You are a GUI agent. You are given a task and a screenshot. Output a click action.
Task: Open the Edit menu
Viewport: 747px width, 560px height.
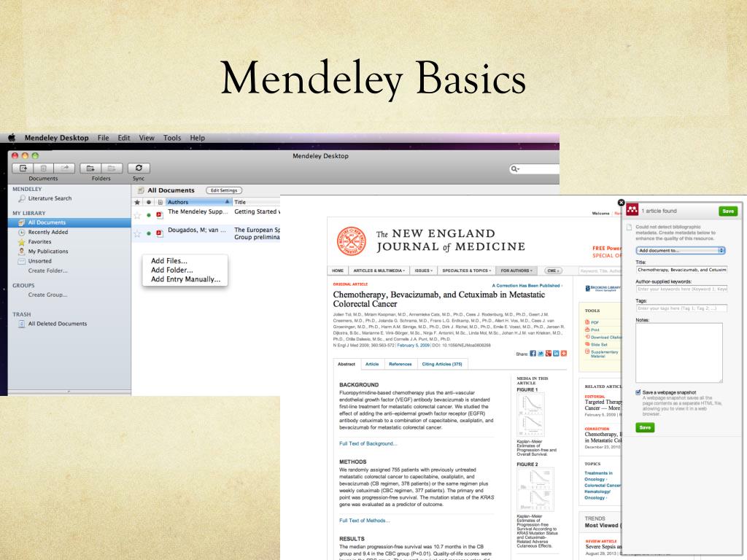[124, 138]
